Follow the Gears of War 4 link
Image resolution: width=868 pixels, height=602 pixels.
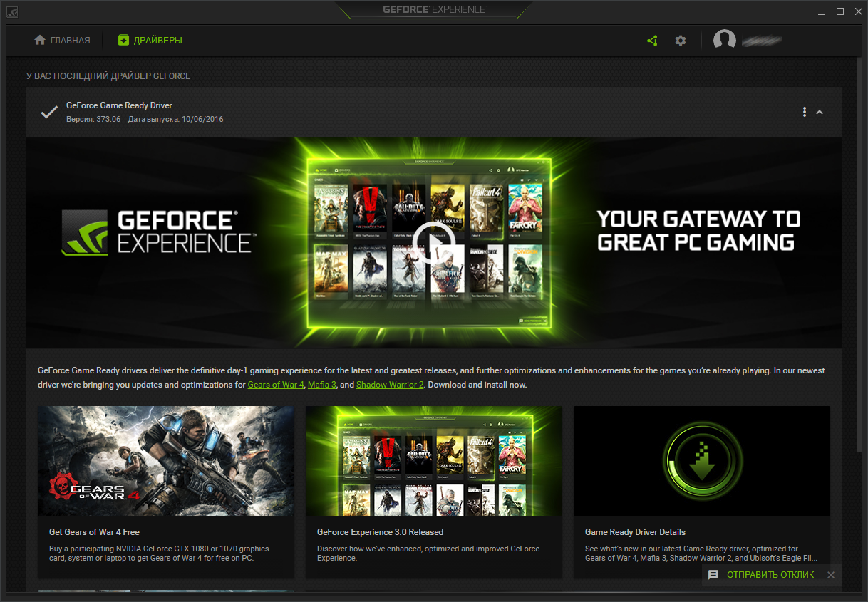tap(276, 385)
